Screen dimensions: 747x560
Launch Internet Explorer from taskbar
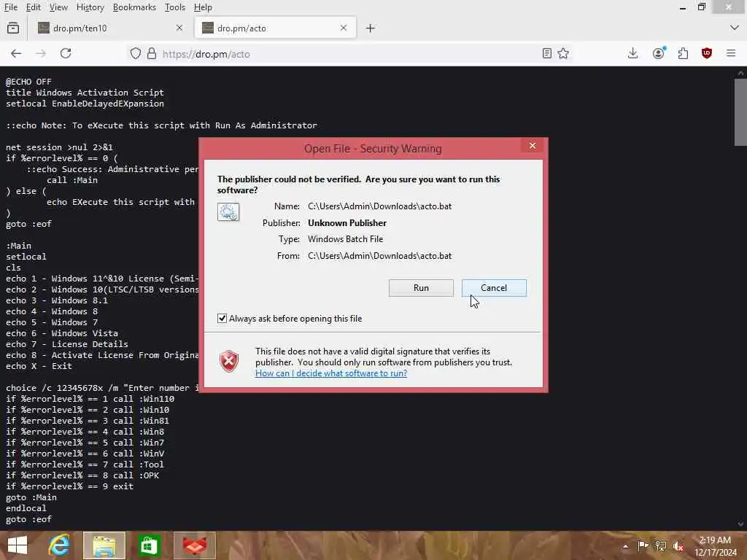click(x=59, y=545)
